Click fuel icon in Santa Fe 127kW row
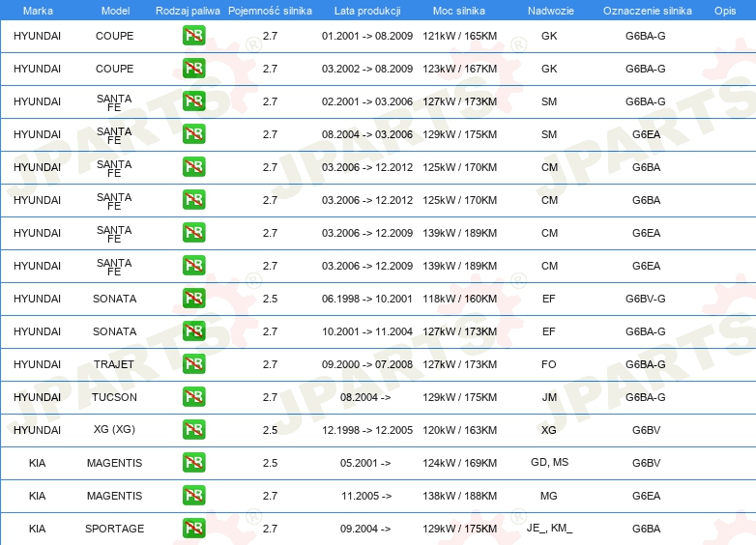Screen dimensions: 756x545 193,101
